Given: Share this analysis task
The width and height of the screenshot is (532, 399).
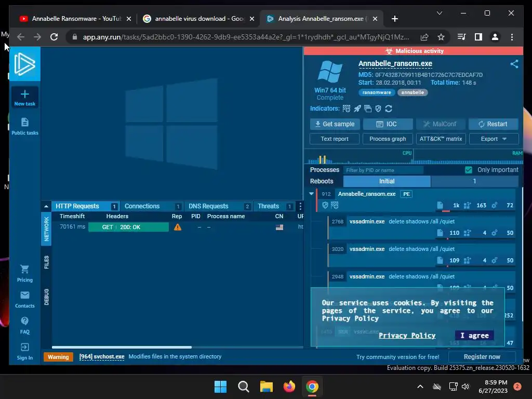Looking at the screenshot, I should tap(514, 64).
